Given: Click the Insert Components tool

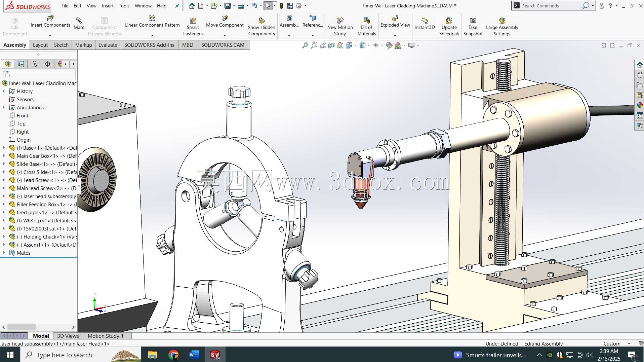Looking at the screenshot, I should (50, 22).
